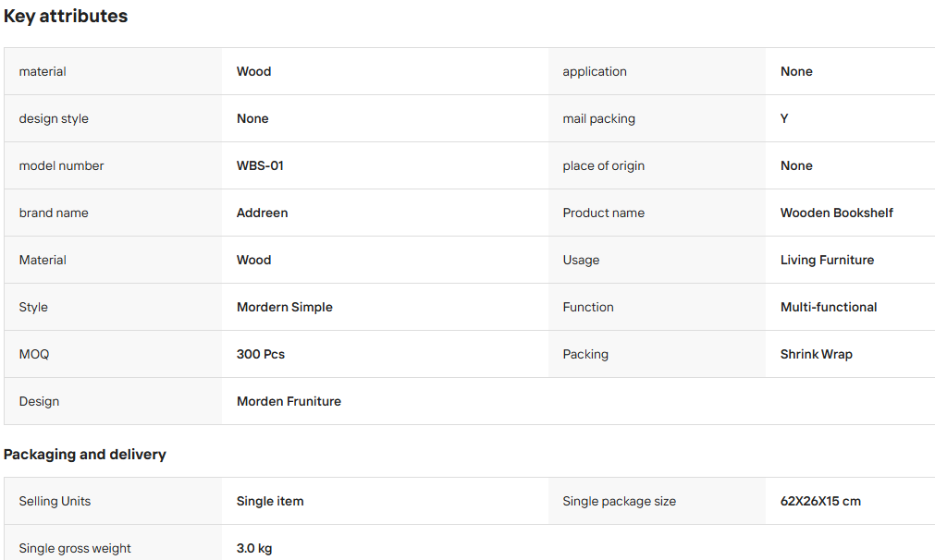Click the Single package size label
935x560 pixels.
point(619,501)
